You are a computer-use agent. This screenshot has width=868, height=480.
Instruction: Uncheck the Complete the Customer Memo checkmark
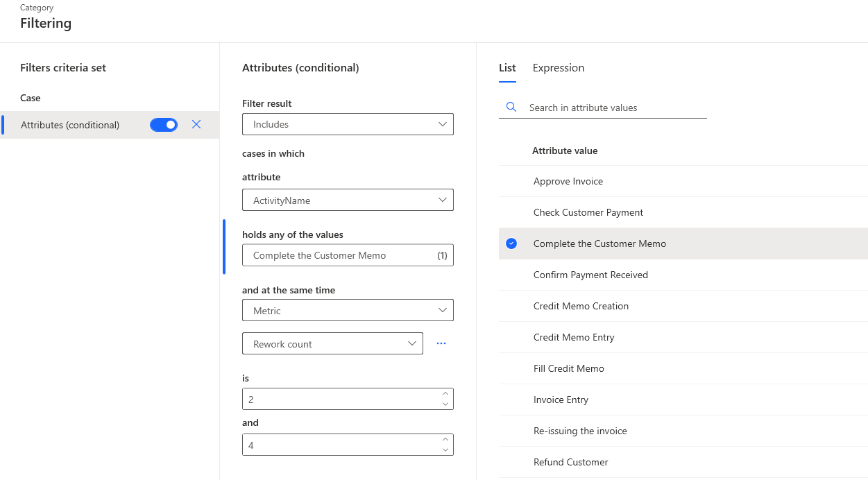tap(511, 243)
